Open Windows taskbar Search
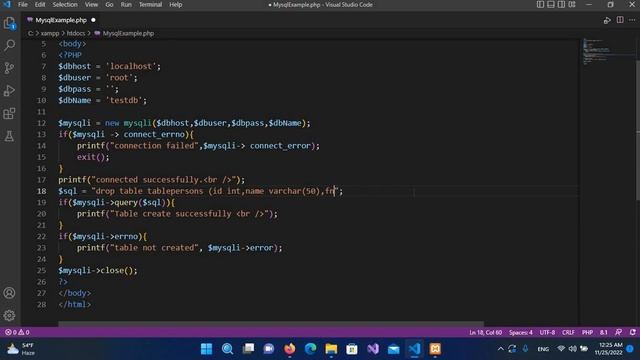640x360 pixels. click(x=227, y=349)
